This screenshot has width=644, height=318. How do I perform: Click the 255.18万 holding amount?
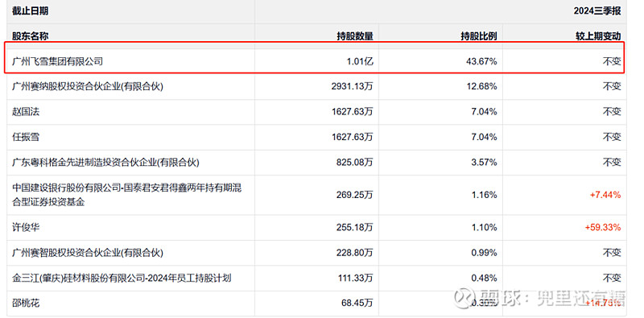point(355,227)
